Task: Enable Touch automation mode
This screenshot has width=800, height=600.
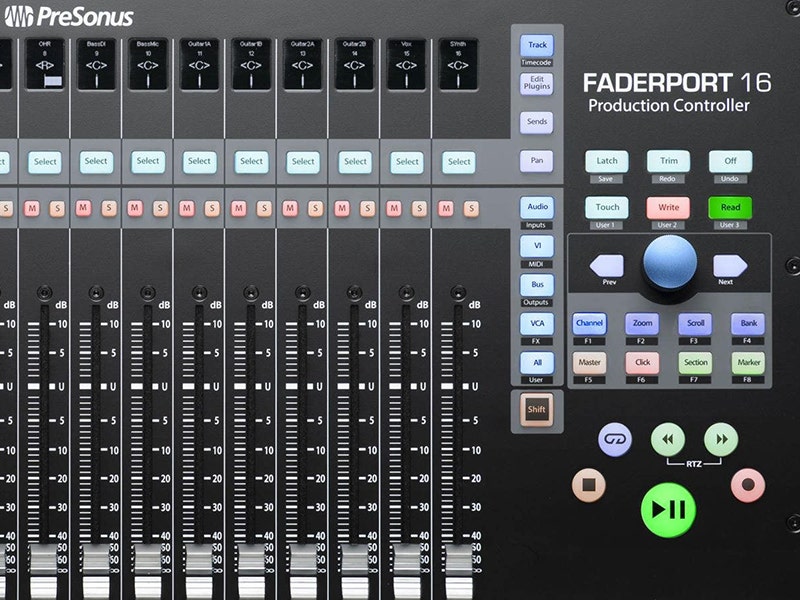Action: [x=607, y=208]
